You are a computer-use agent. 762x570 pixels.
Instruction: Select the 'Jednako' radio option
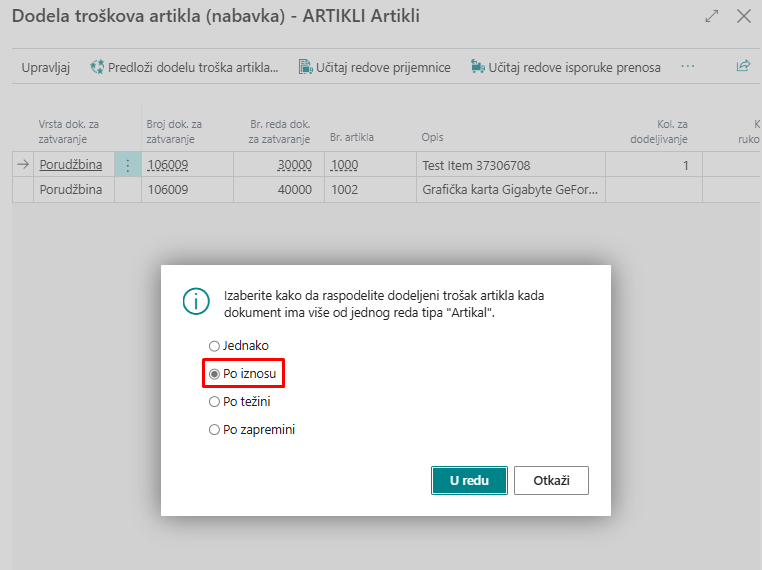point(214,345)
